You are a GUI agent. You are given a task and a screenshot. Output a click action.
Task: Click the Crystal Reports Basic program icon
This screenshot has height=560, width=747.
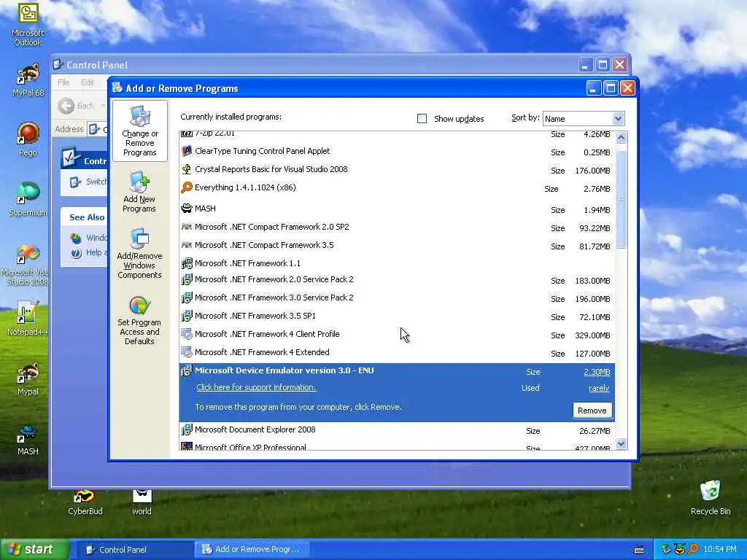coord(187,169)
